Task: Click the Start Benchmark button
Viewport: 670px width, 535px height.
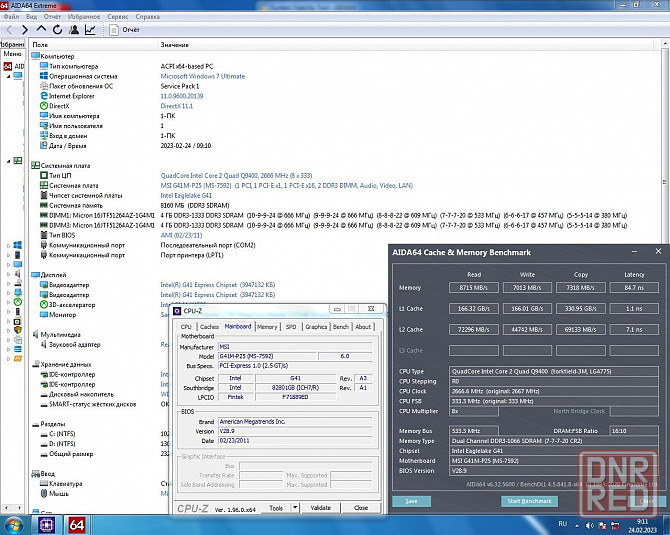Action: 528,500
